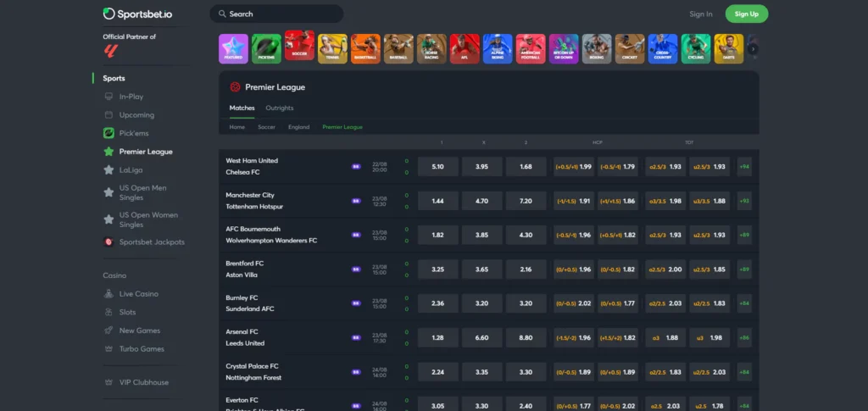
Task: Select the Cycling category tile
Action: tap(696, 48)
